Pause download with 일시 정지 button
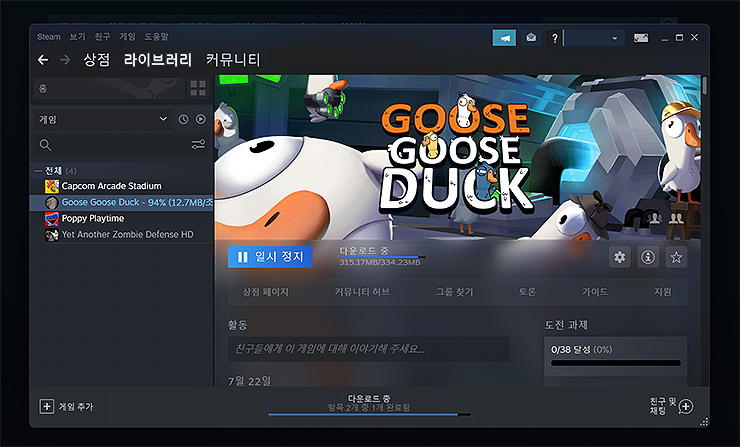The height and width of the screenshot is (447, 740). 270,257
